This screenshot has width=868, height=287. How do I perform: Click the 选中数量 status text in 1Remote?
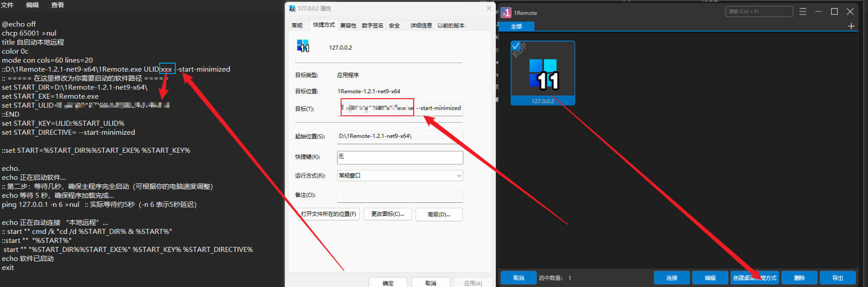click(555, 277)
